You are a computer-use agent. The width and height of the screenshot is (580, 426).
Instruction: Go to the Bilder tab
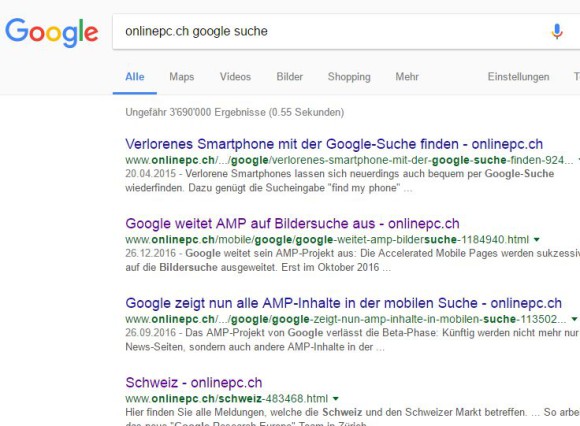pos(290,77)
